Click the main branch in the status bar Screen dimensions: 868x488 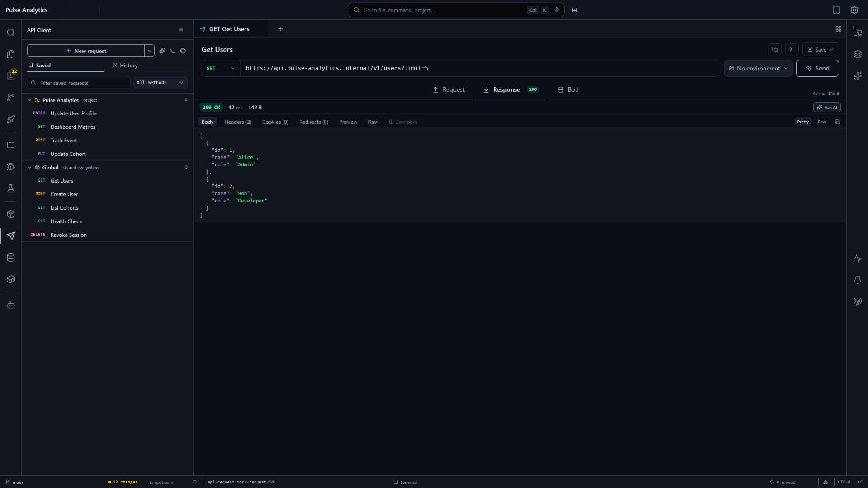click(x=14, y=482)
